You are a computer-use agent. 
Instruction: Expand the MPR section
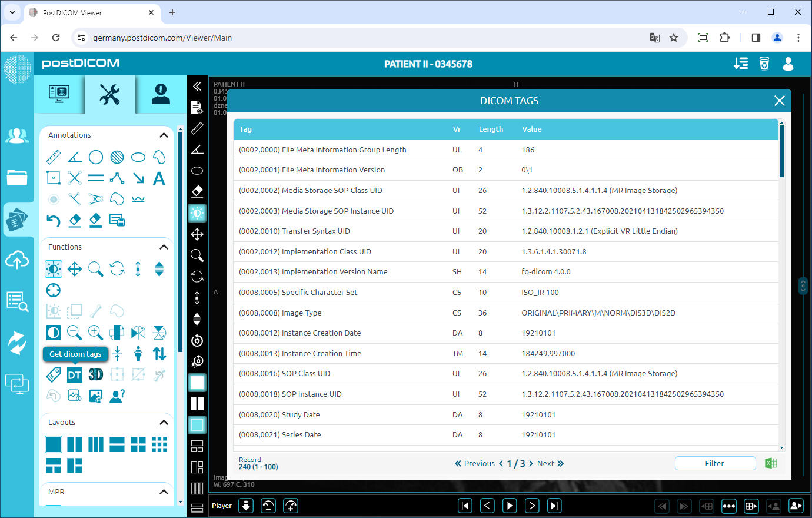(x=164, y=492)
